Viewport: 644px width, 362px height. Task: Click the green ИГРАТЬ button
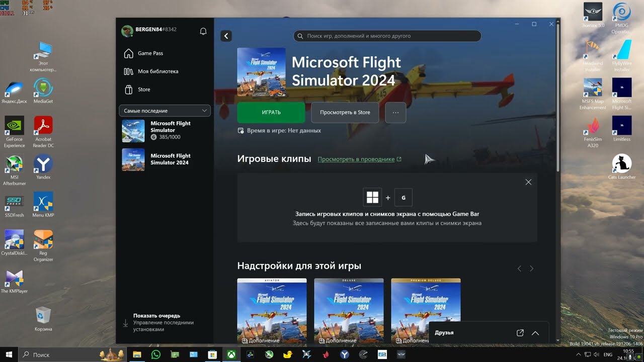tap(271, 113)
